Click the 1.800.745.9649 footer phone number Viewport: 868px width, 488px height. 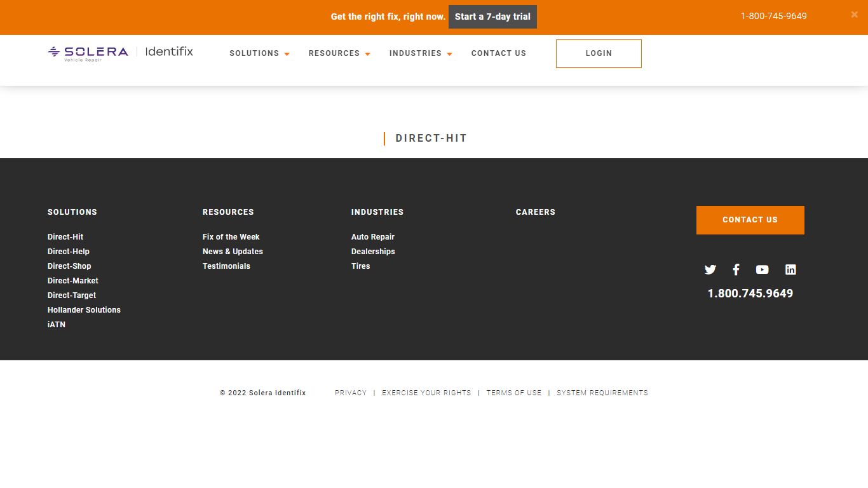750,294
